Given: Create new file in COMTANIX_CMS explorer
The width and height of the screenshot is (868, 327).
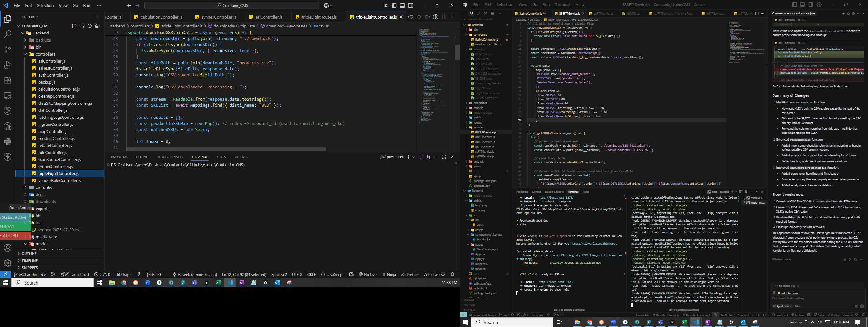Looking at the screenshot, I should tap(74, 26).
